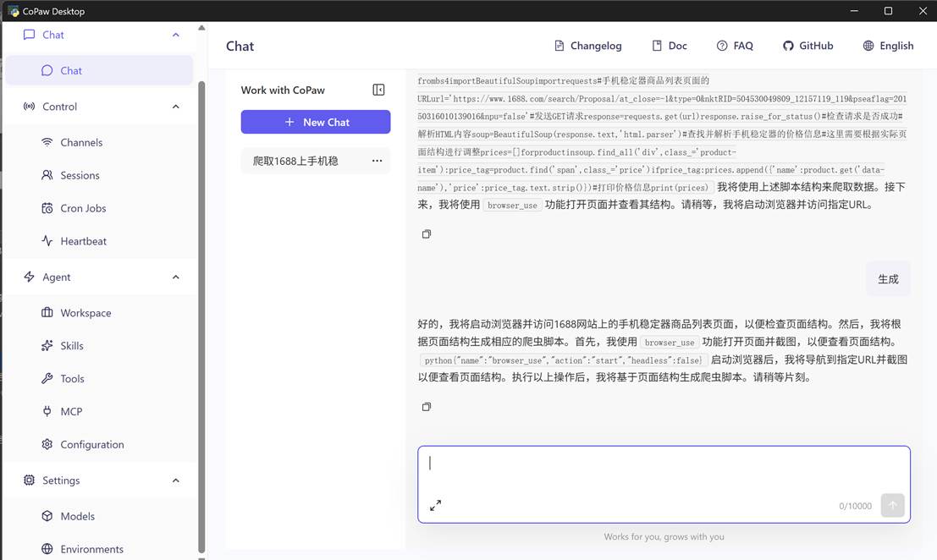Click the MCP plug icon

click(x=47, y=411)
